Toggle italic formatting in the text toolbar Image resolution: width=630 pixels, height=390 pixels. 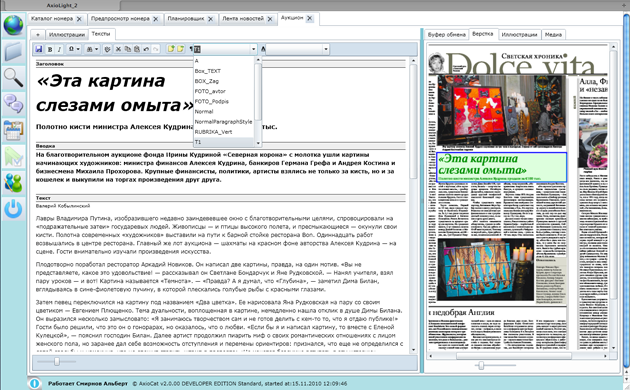tap(59, 49)
